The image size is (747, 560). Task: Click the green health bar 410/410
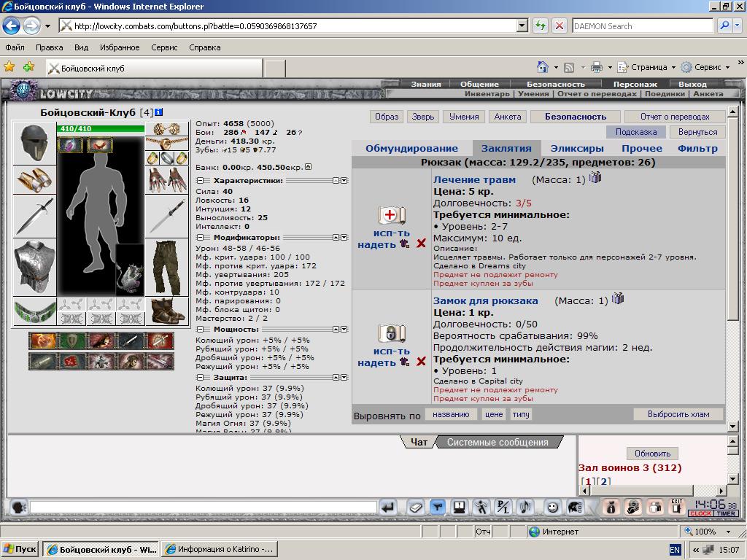[101, 128]
